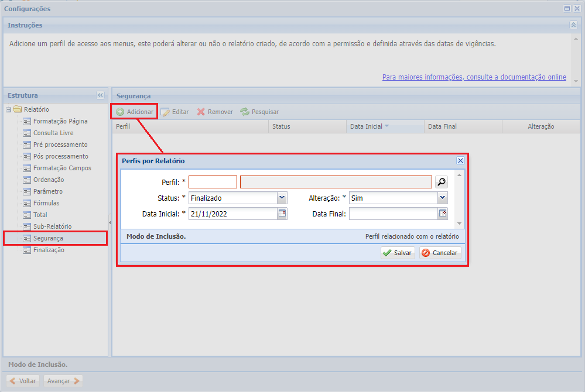
Task: Open the online documentation link
Action: coord(474,77)
